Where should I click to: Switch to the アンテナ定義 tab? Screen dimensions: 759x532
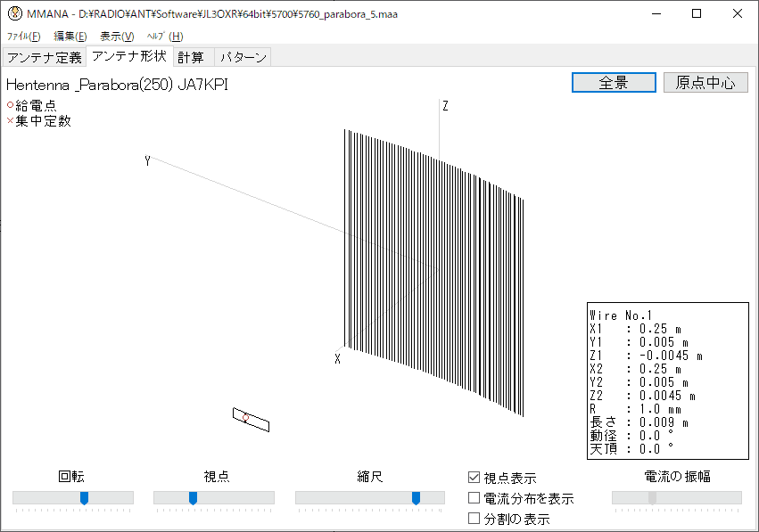[44, 58]
